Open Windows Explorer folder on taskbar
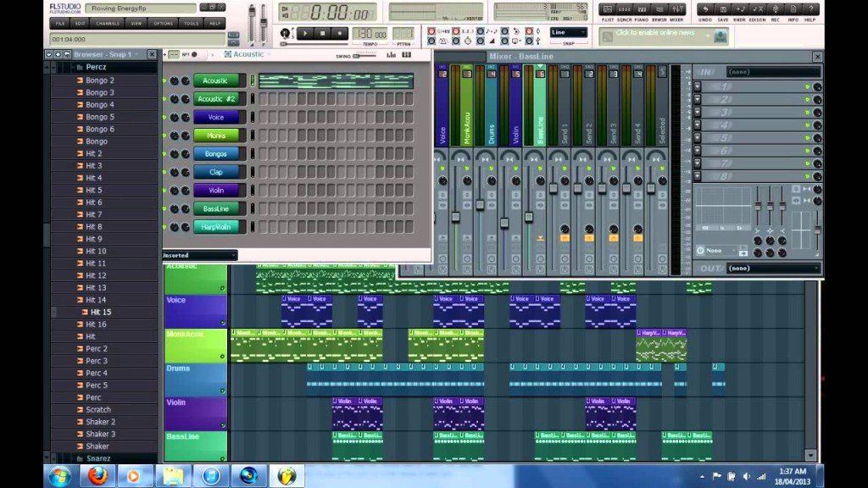Image resolution: width=868 pixels, height=488 pixels. tap(173, 476)
